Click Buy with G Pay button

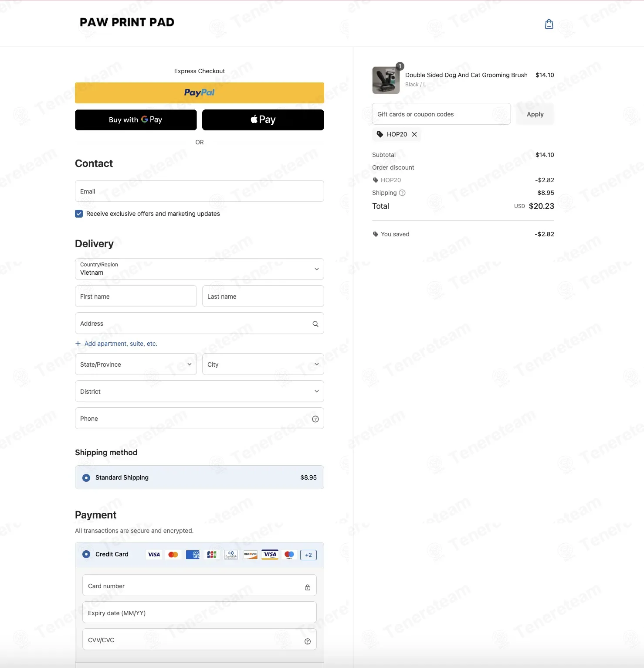(136, 120)
